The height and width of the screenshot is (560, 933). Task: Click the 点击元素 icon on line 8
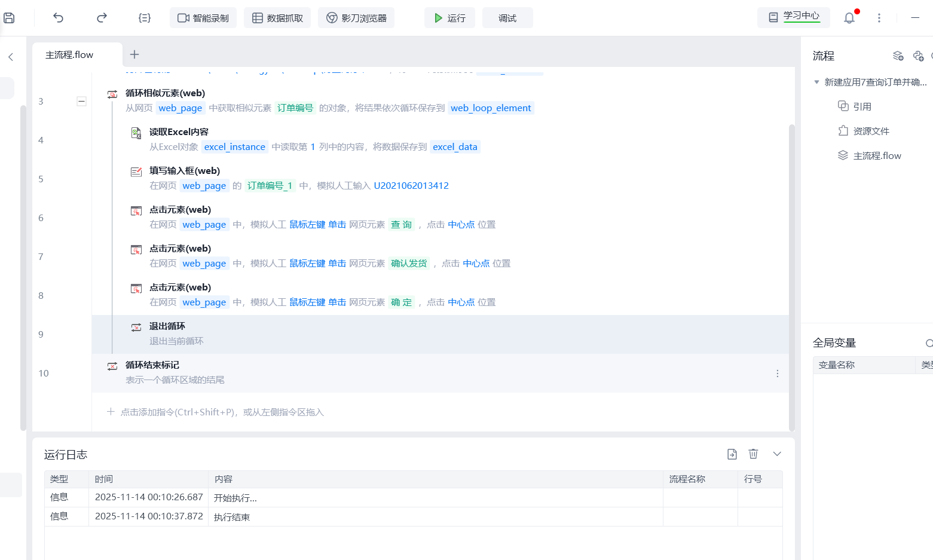pos(136,288)
